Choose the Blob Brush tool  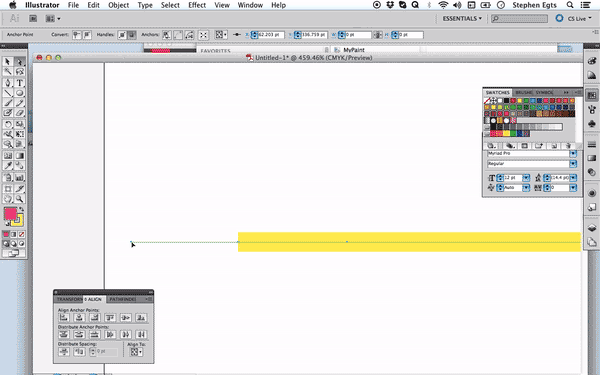[7, 113]
